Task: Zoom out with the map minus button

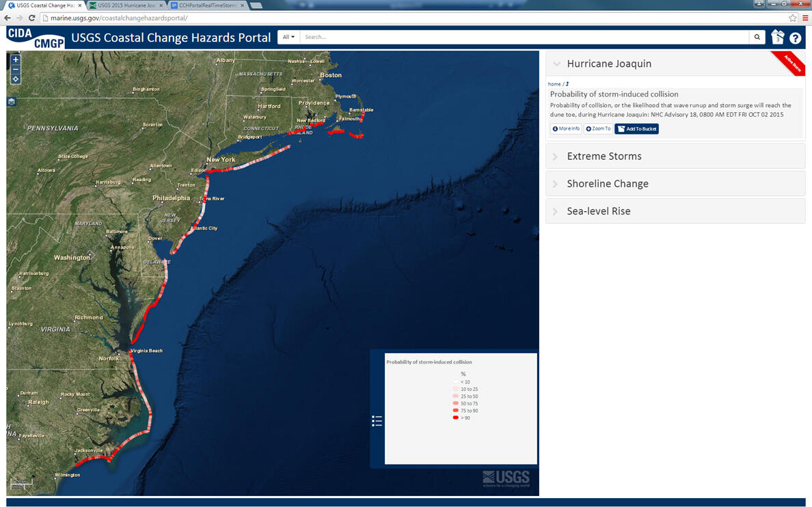Action: point(16,70)
